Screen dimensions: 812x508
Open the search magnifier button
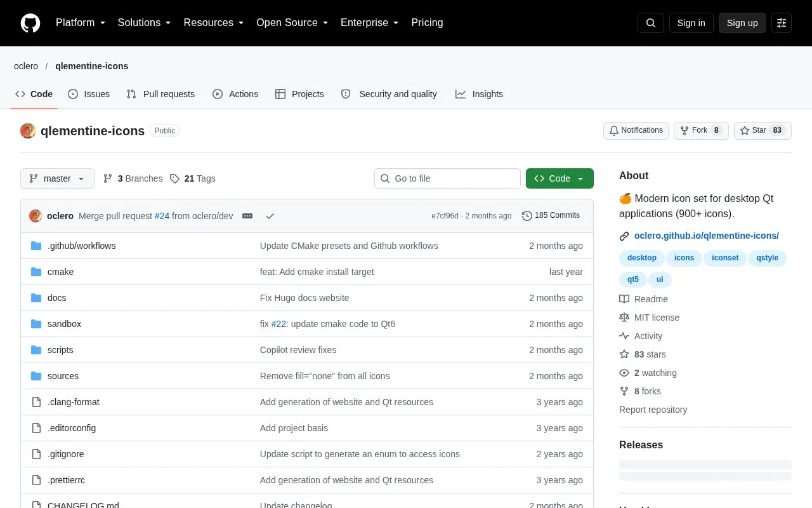point(651,23)
